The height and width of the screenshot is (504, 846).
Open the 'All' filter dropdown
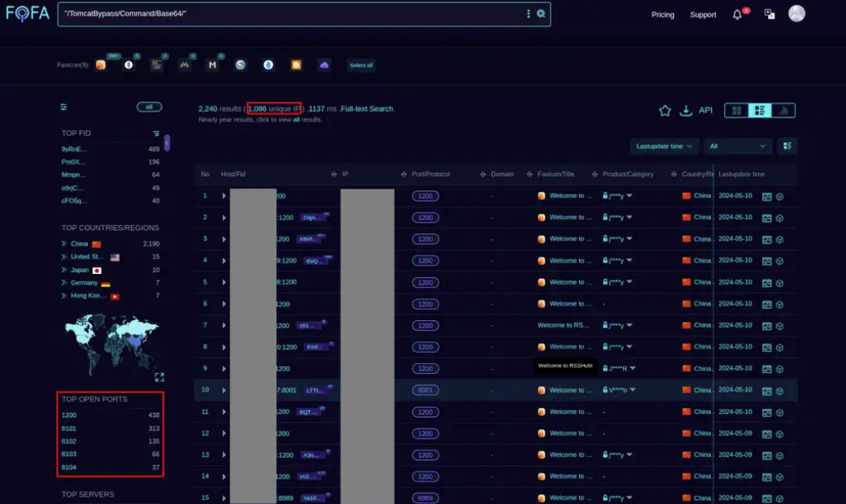(737, 146)
